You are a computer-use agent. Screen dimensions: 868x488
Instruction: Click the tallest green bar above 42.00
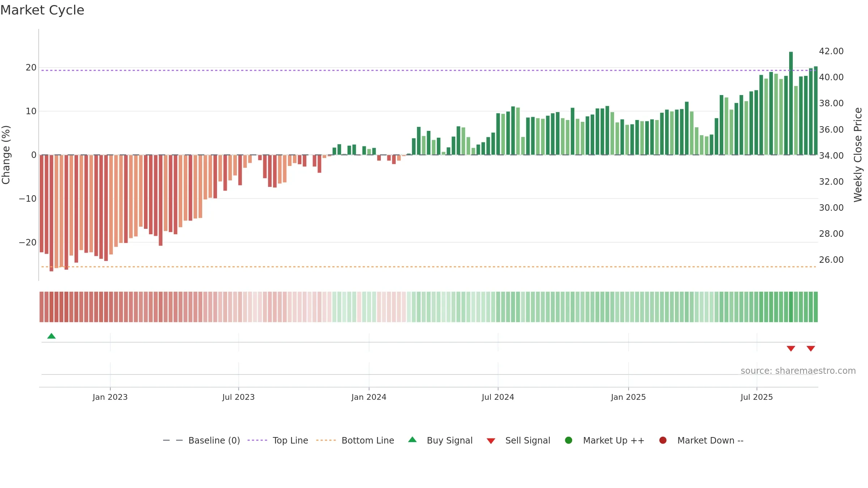[x=791, y=103]
